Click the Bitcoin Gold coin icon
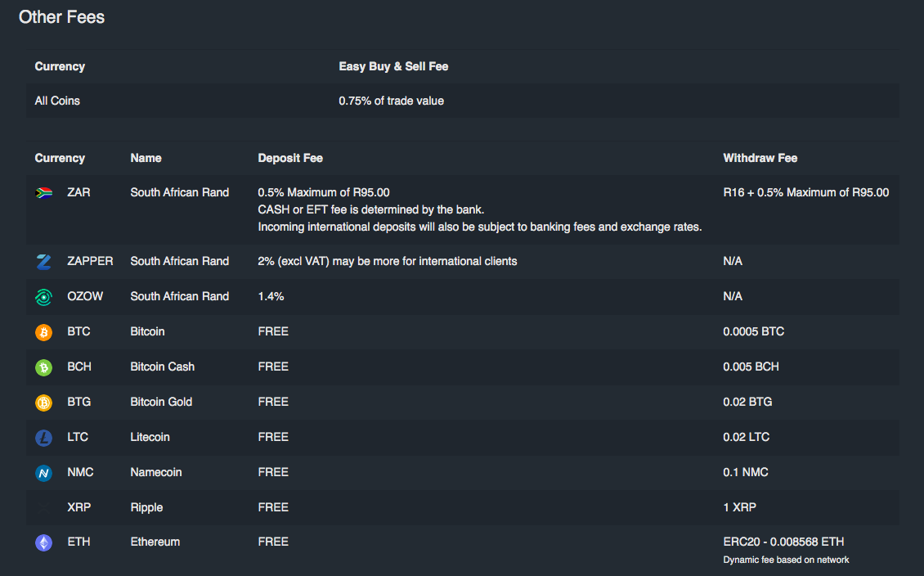The width and height of the screenshot is (924, 576). coord(43,403)
